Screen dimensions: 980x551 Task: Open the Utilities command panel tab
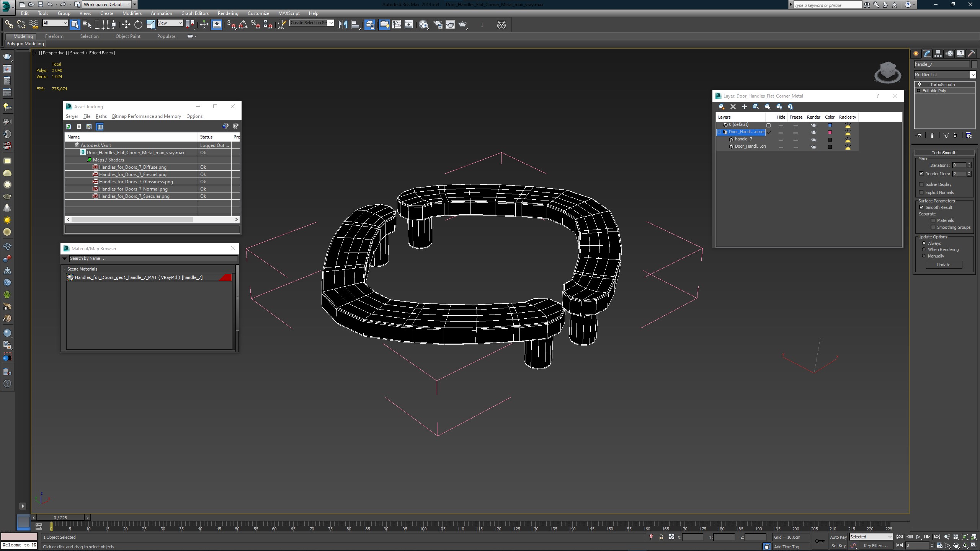point(971,54)
